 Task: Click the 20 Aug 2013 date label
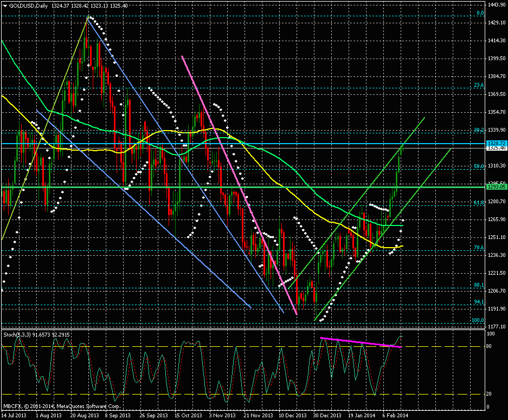pos(85,415)
